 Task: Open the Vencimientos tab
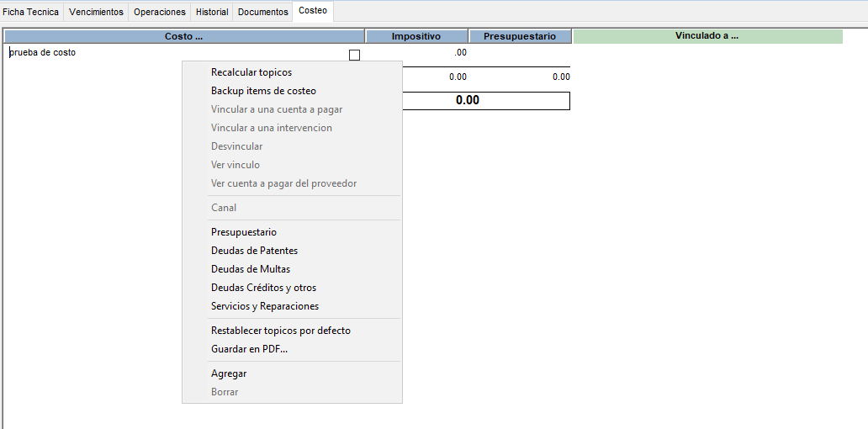[x=96, y=12]
